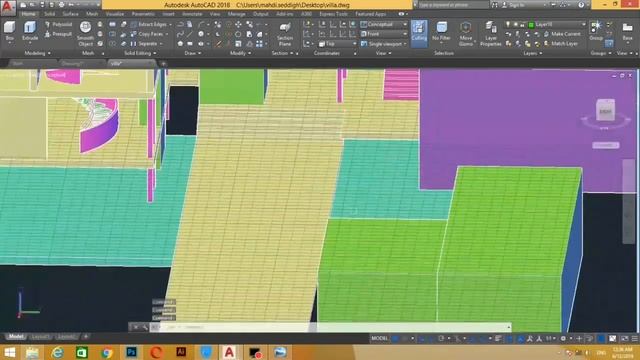640x360 pixels.
Task: Add a new layout with plus button
Action: click(x=86, y=337)
